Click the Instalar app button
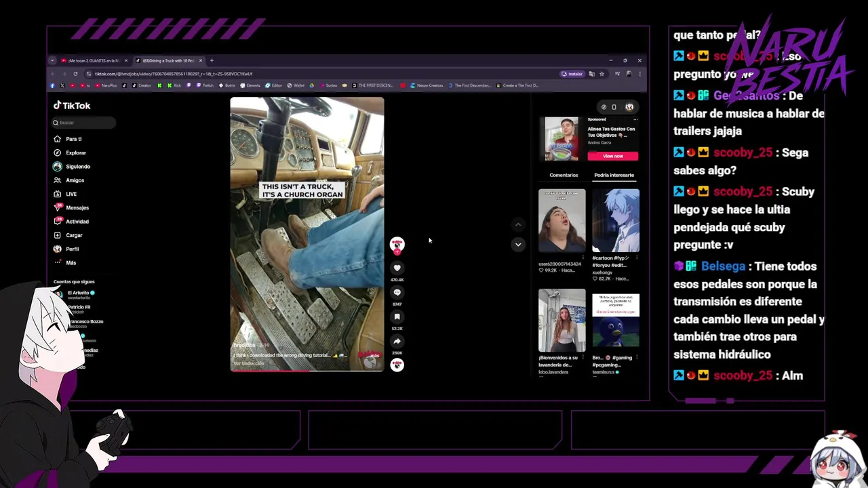The image size is (868, 488). pos(572,73)
